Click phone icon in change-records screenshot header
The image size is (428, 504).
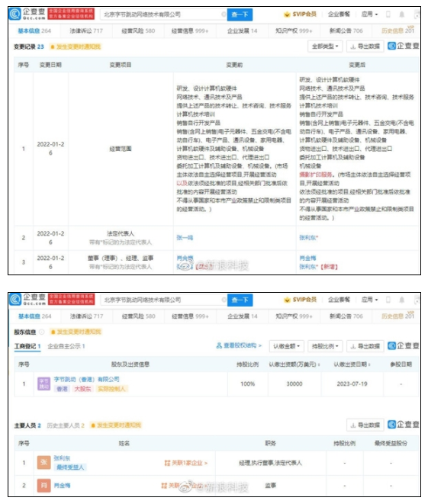(x=388, y=14)
